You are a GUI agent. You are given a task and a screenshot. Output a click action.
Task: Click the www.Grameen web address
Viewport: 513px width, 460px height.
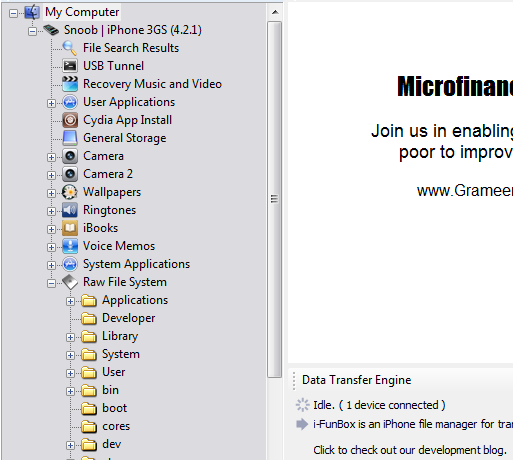tap(465, 191)
